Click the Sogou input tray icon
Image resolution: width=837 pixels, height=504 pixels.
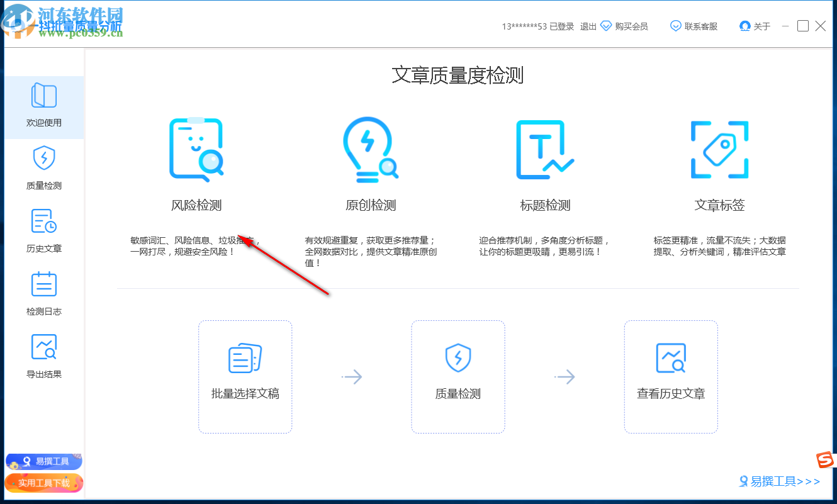(x=825, y=460)
